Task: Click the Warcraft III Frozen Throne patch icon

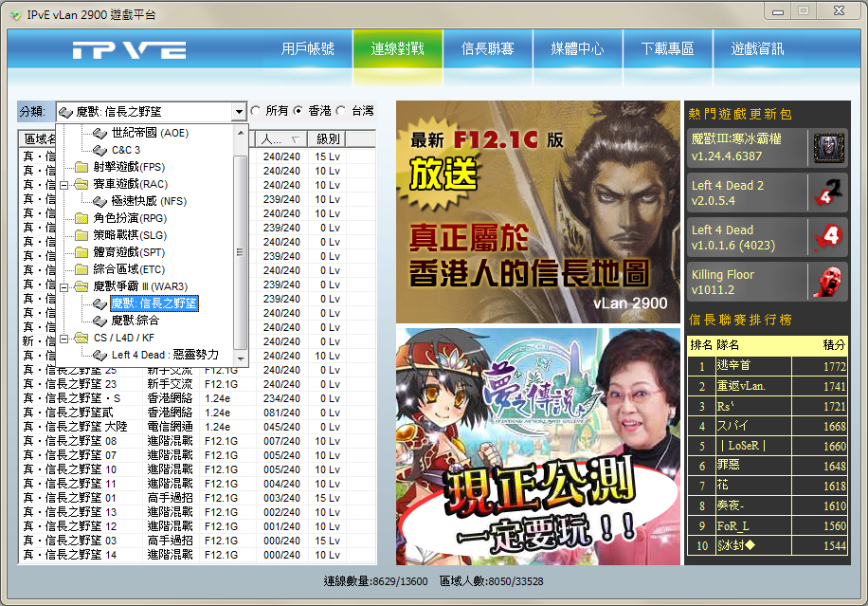Action: 829,148
